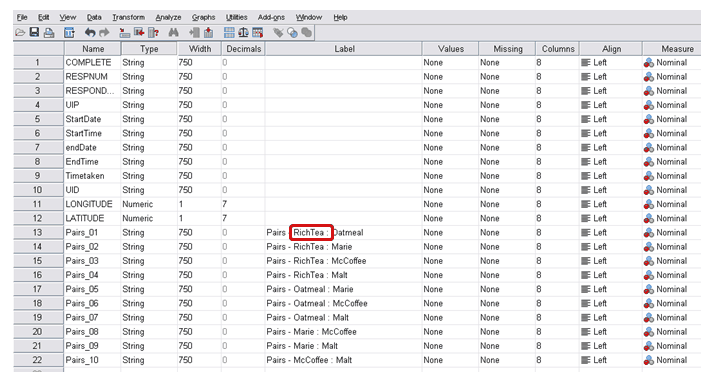The width and height of the screenshot is (701, 385).
Task: Click the Numeric type cell for LATITUDE
Action: [149, 218]
